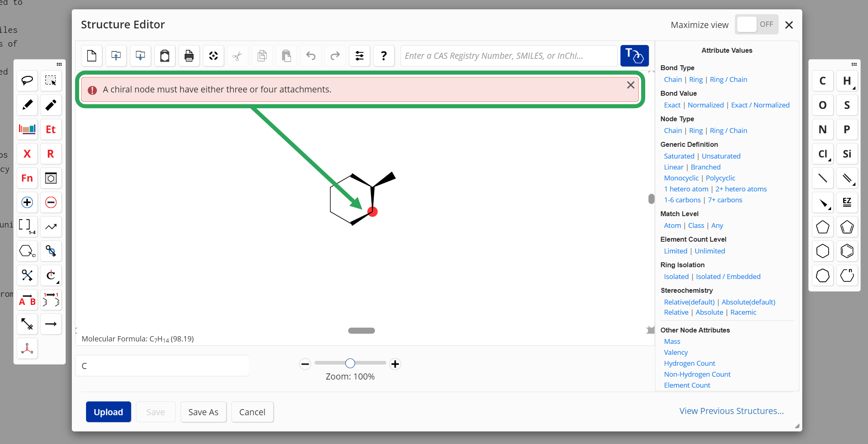Viewport: 868px width, 444px height.
Task: Set Match Level to Class
Action: pyautogui.click(x=696, y=225)
